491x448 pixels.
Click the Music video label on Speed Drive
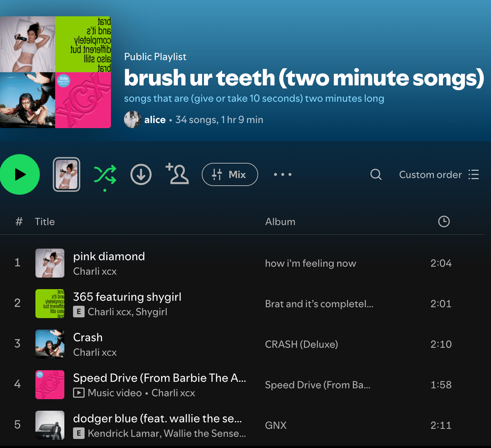tap(115, 393)
